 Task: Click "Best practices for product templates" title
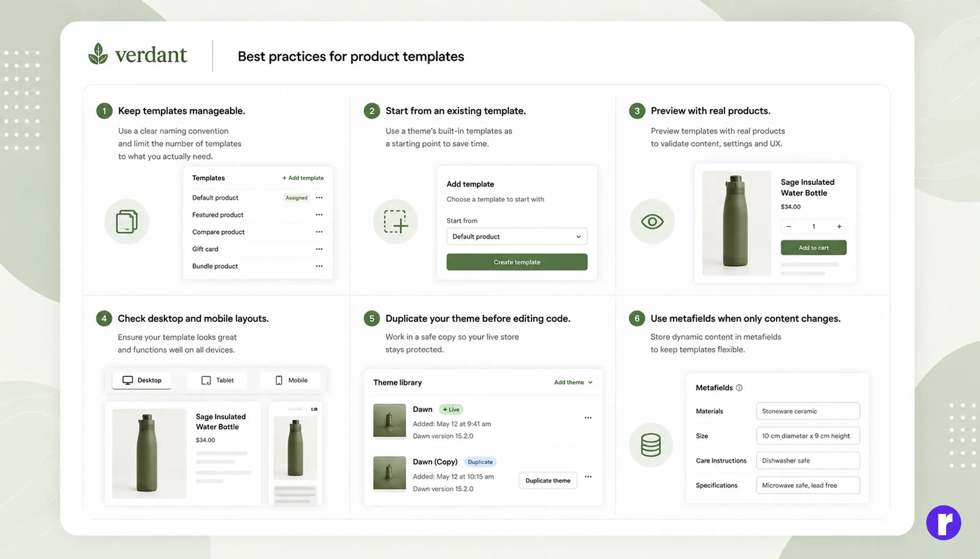point(351,56)
